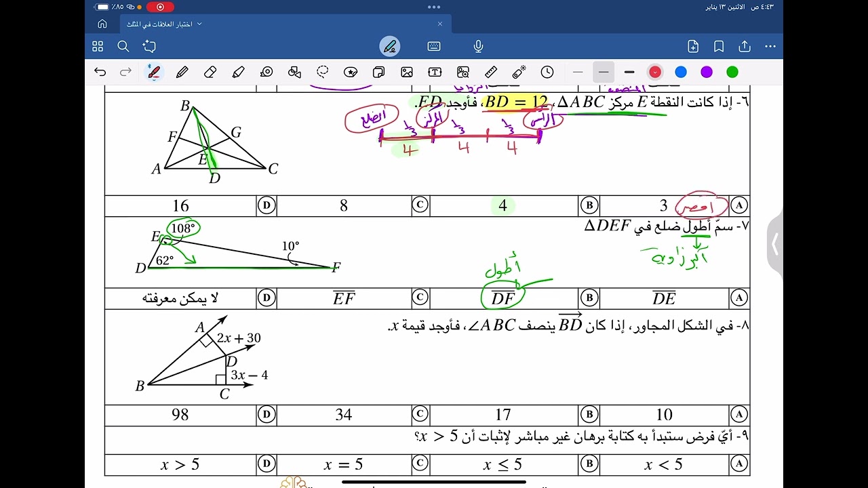868x488 pixels.
Task: Start audio recording with microphone
Action: [478, 46]
